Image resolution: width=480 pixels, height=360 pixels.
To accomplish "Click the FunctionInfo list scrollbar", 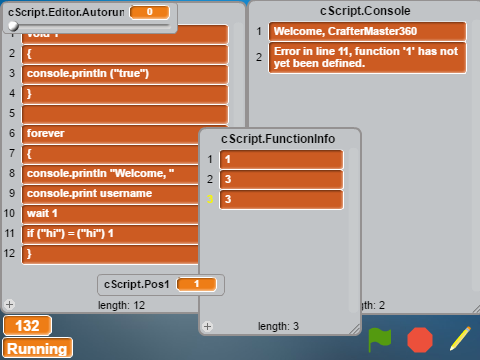I will click(x=353, y=230).
